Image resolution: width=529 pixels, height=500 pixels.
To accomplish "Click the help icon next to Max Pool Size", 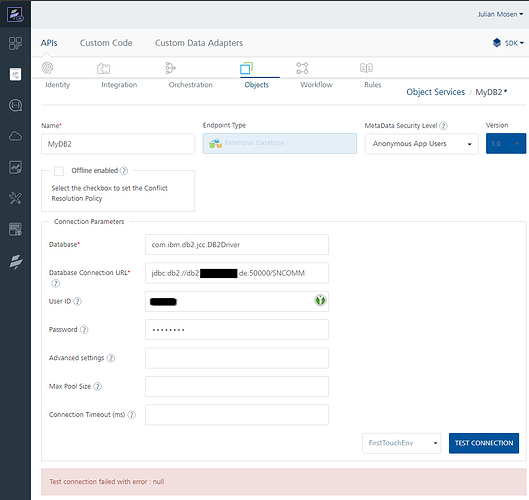I will [98, 386].
